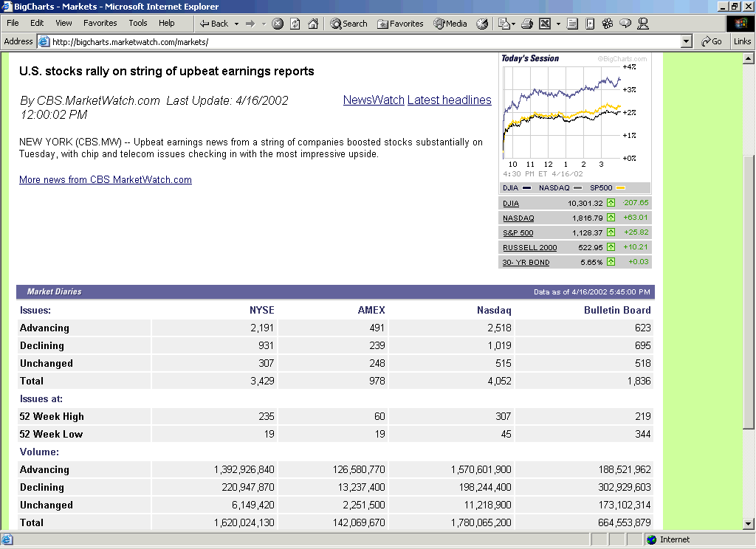Screen dimensions: 756x549
Task: Click the NASDAQ index link
Action: [x=518, y=218]
